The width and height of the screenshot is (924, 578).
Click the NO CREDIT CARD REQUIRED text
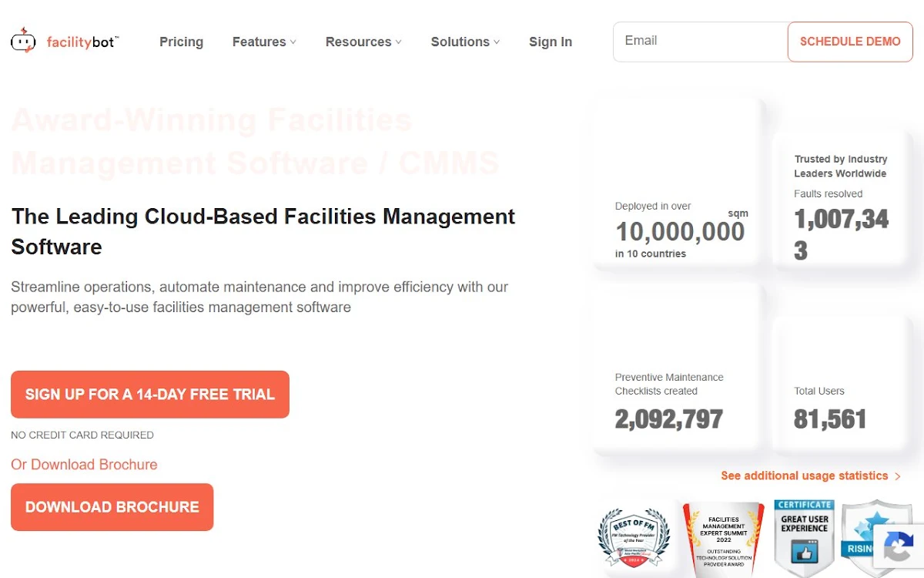point(82,435)
